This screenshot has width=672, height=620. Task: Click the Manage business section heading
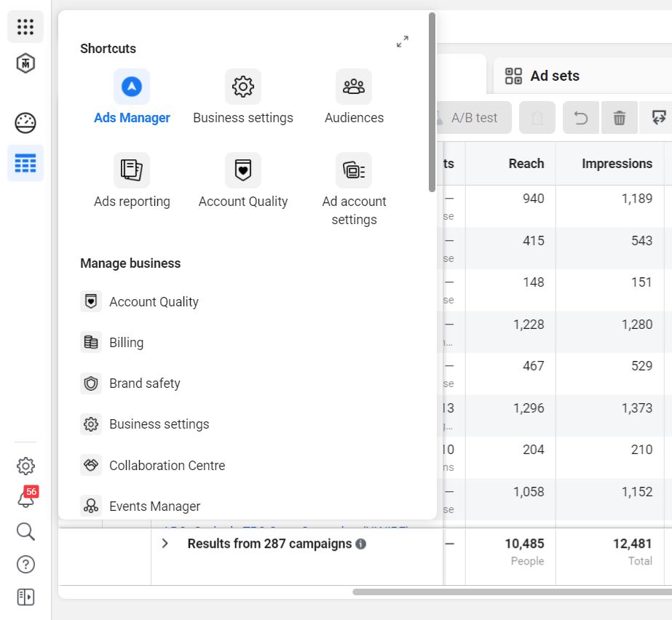(x=130, y=263)
